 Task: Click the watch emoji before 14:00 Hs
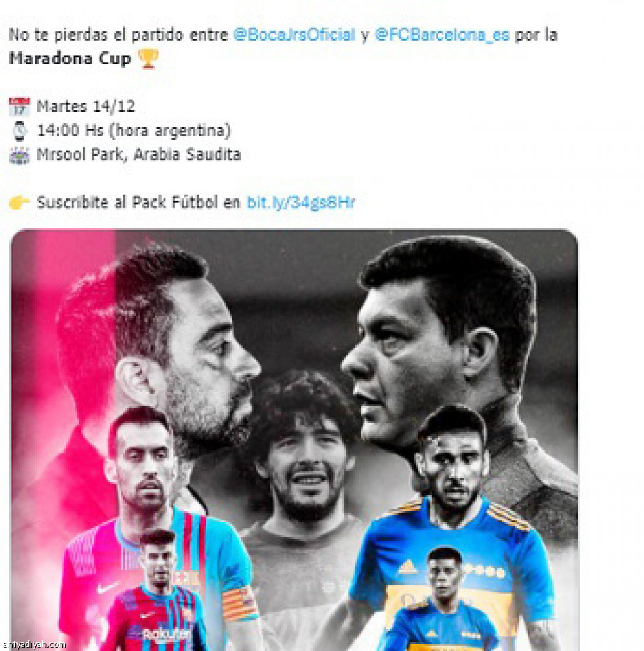pyautogui.click(x=20, y=131)
